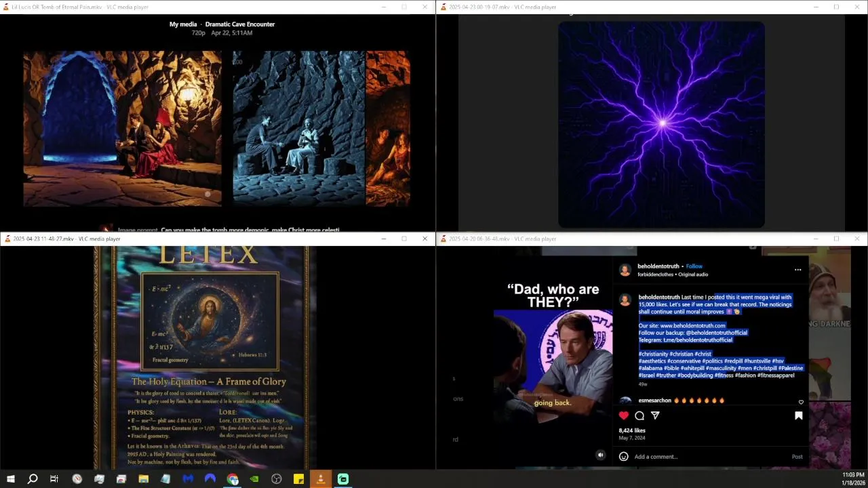
Task: Open the emoji picker beside Add a comment
Action: coord(624,457)
